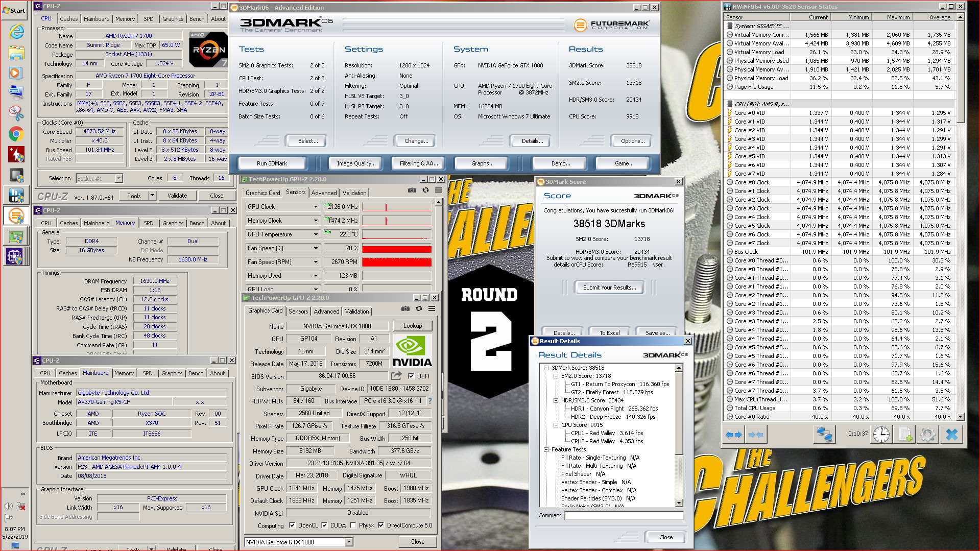Switch to the CPU-Z taskbar button
Image resolution: width=980 pixels, height=551 pixels.
pyautogui.click(x=15, y=256)
